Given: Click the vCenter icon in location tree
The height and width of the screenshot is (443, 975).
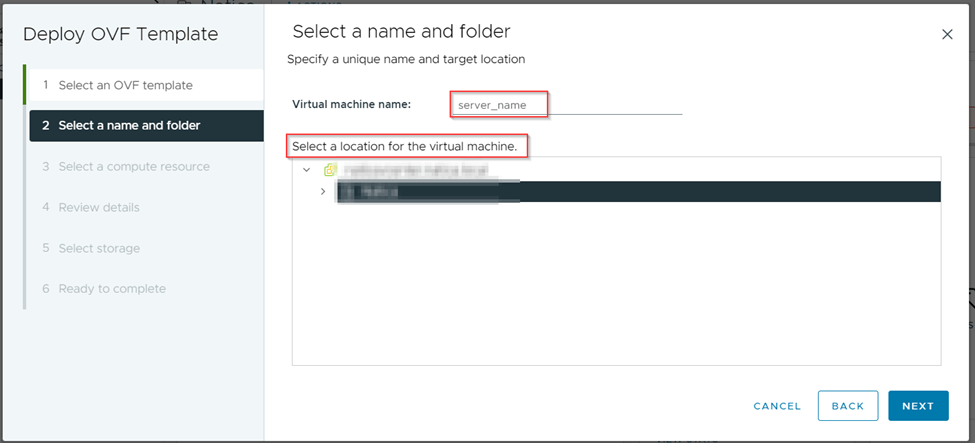Looking at the screenshot, I should tap(330, 170).
